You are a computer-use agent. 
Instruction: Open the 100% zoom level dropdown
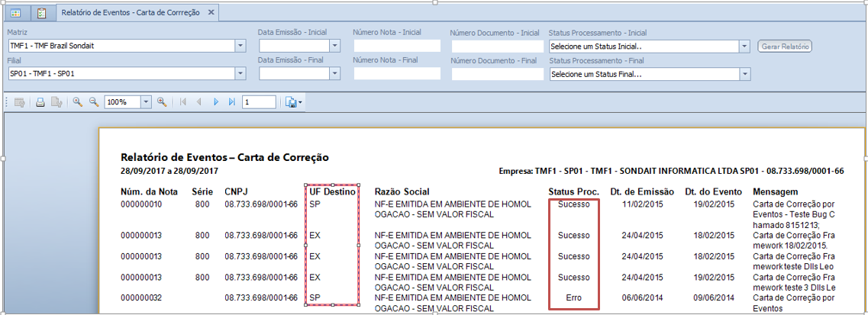(145, 101)
